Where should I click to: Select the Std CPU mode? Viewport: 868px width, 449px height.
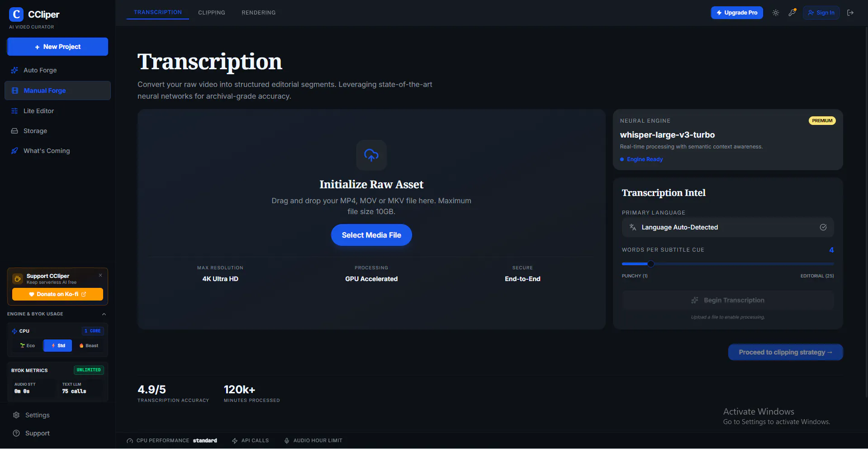(x=57, y=346)
